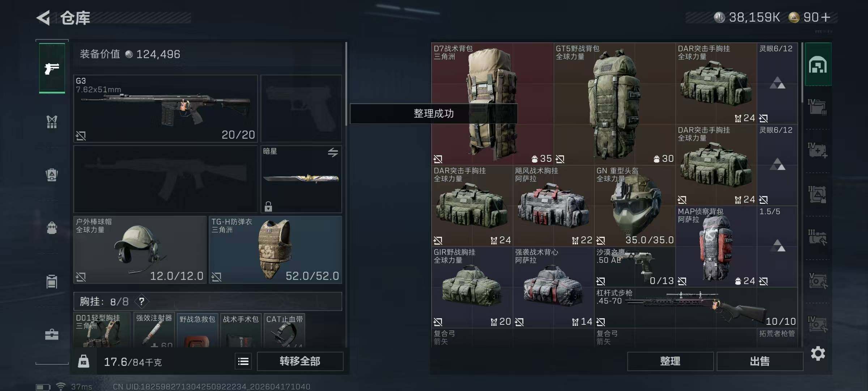Toggle the swap arrows on 暗星 knife slot

333,152
